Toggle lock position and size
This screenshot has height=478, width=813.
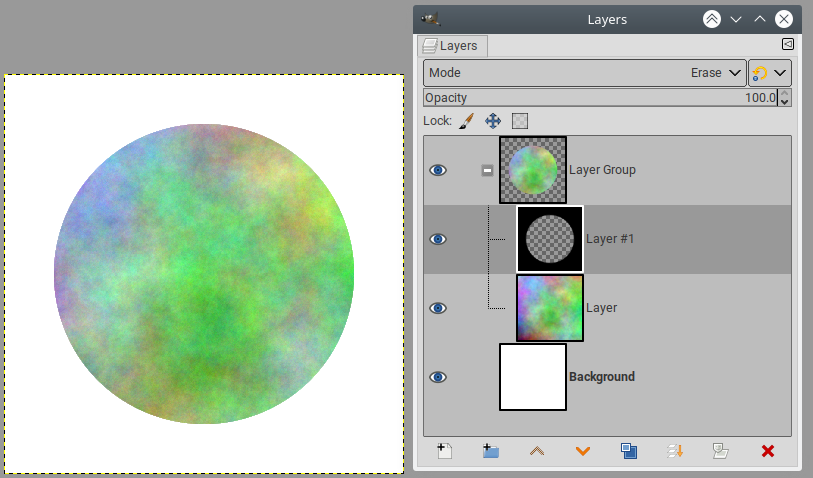point(493,121)
